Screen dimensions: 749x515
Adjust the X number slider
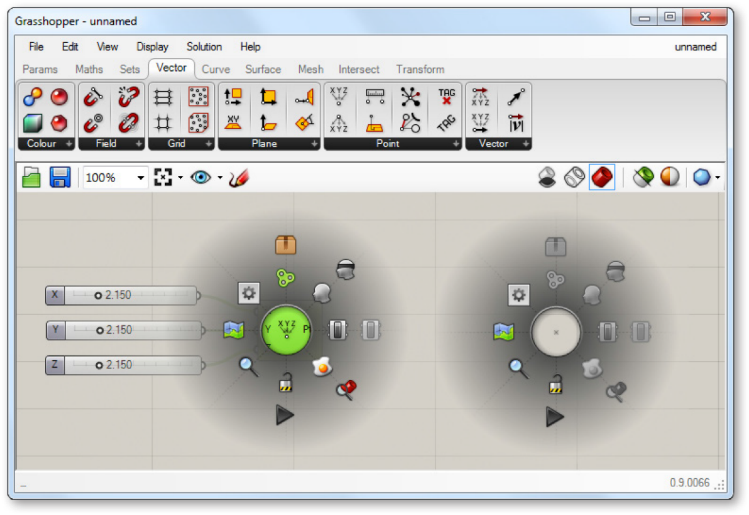[x=121, y=295]
